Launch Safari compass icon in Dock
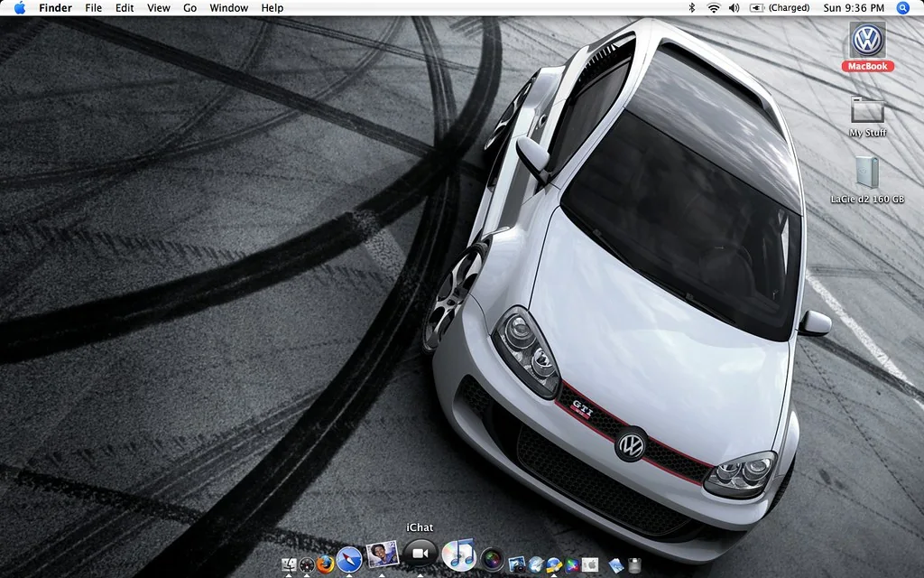924x578 pixels. pos(349,560)
